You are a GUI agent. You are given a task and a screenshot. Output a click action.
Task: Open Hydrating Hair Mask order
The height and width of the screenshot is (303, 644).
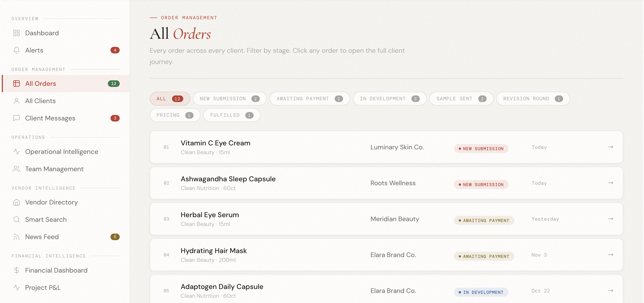pyautogui.click(x=386, y=255)
